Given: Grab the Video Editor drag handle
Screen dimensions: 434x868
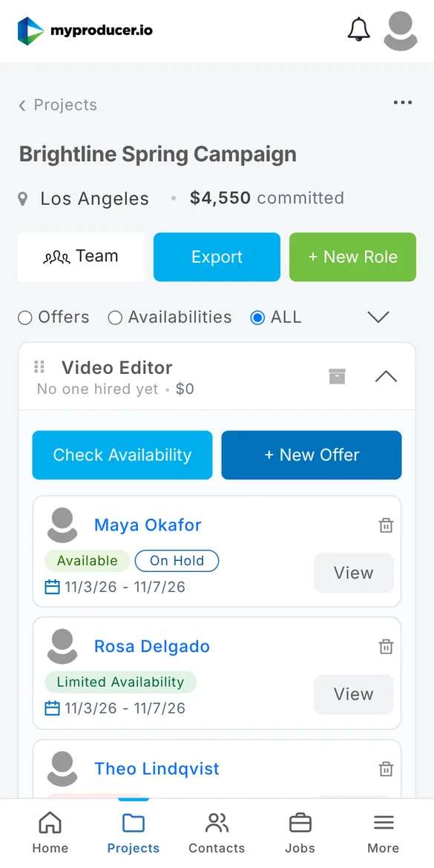Looking at the screenshot, I should coord(39,366).
